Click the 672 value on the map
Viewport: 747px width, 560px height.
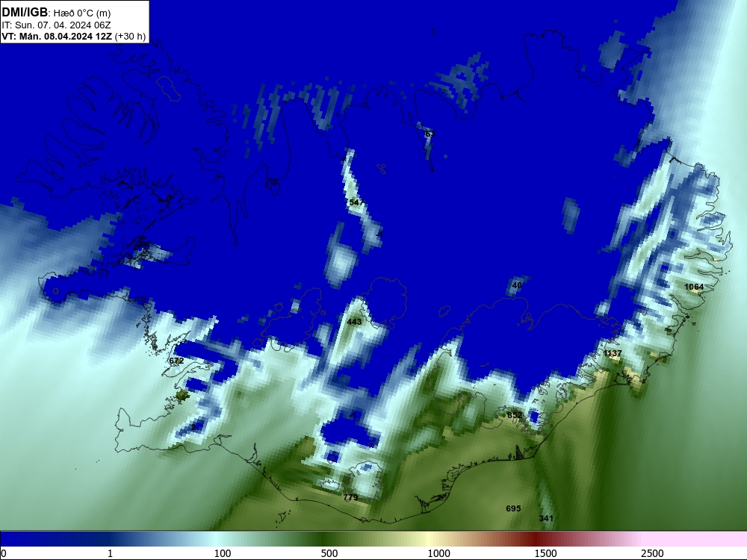click(x=176, y=361)
